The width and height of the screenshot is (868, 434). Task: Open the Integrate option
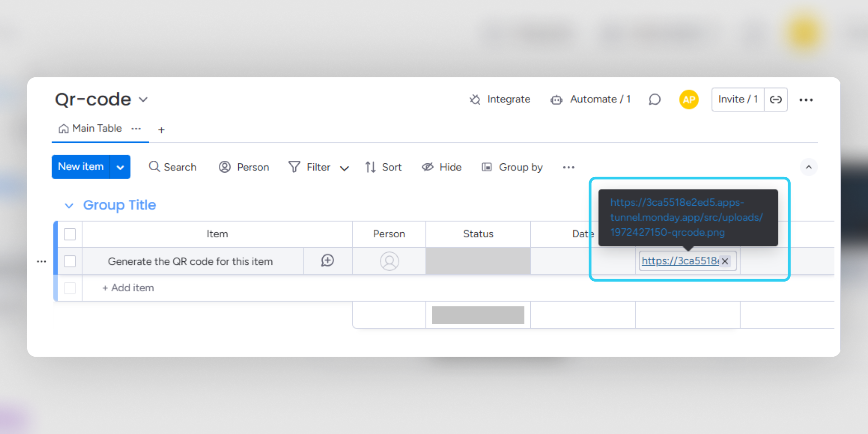[x=500, y=99]
